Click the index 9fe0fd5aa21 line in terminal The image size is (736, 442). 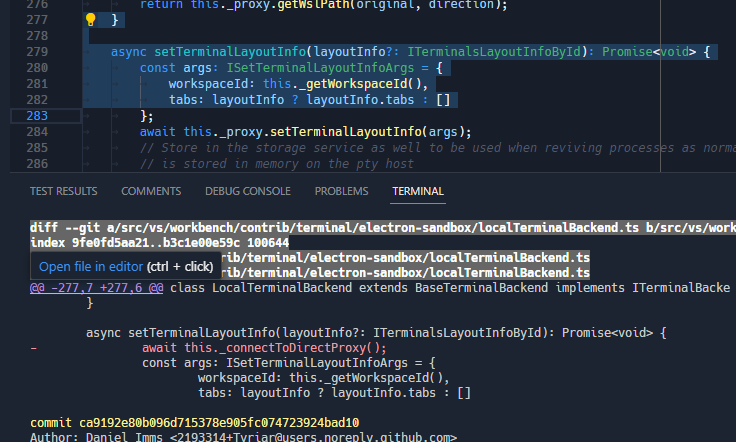tap(160, 243)
